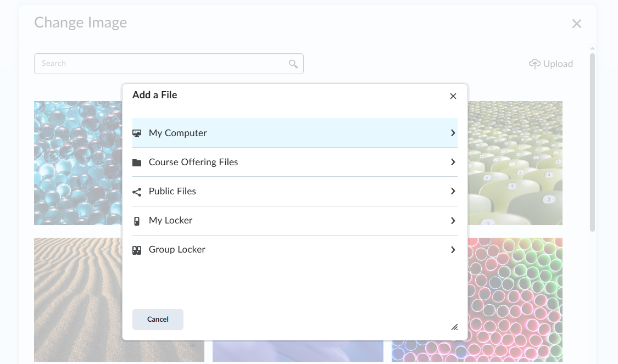Click the Upload link text

[558, 64]
